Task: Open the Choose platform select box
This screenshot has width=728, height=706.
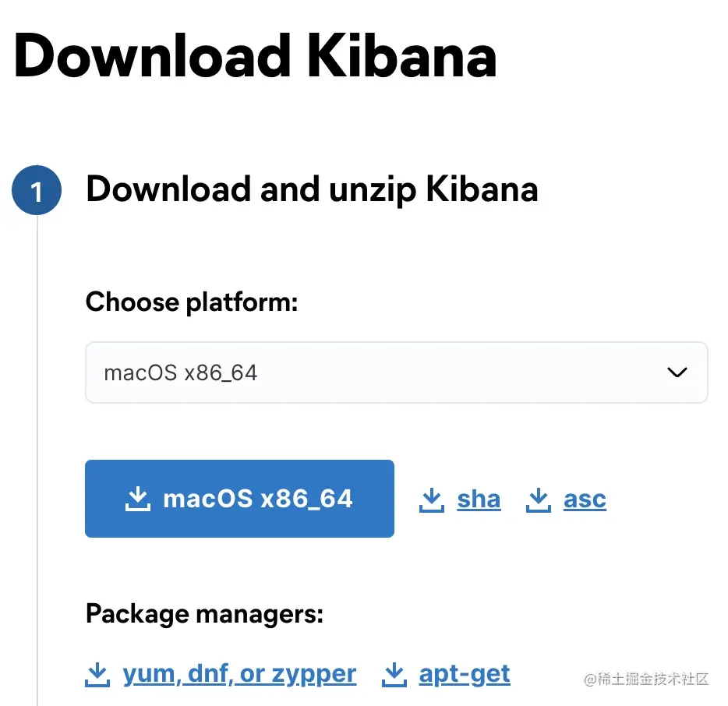Action: pos(396,372)
